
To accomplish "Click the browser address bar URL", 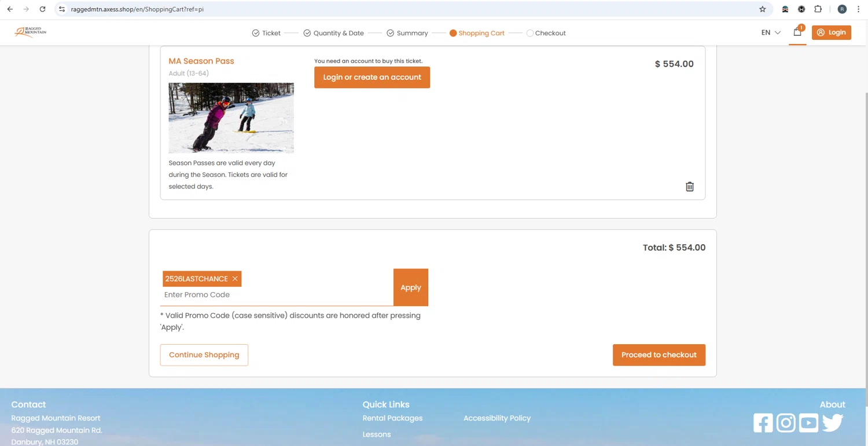I will (x=137, y=9).
